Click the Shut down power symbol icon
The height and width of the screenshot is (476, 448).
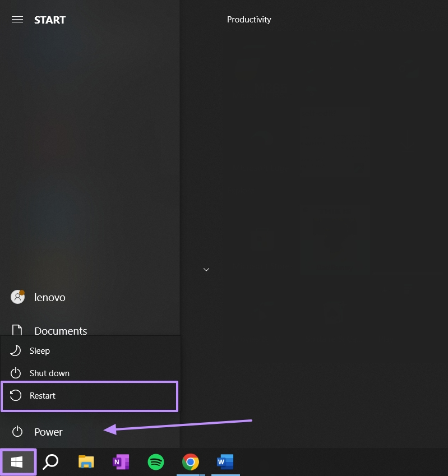point(16,373)
